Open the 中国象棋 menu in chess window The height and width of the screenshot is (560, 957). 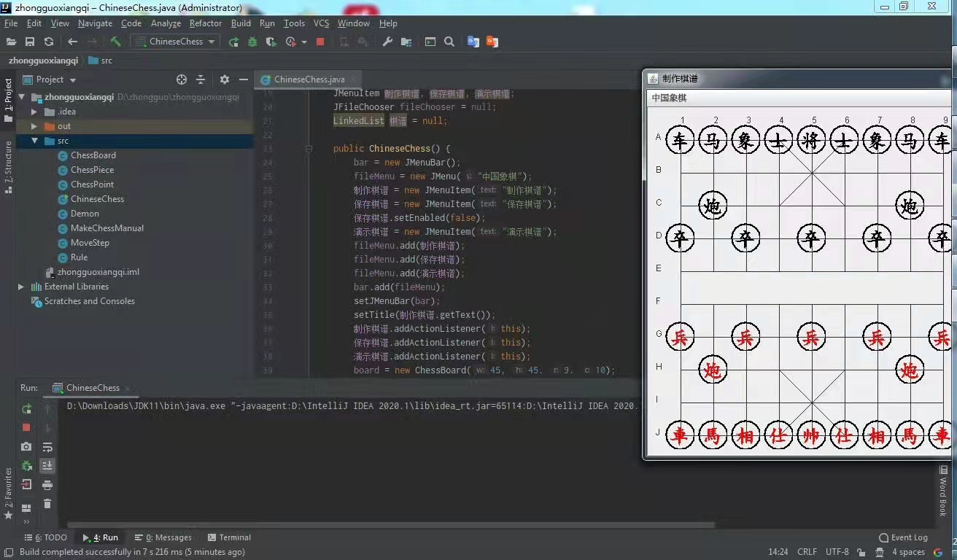(x=669, y=98)
